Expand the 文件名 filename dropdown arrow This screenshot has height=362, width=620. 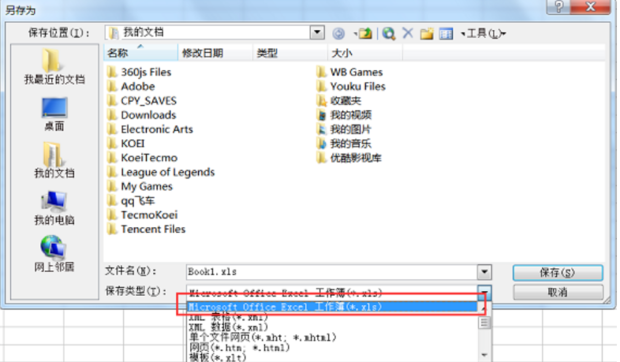[484, 272]
